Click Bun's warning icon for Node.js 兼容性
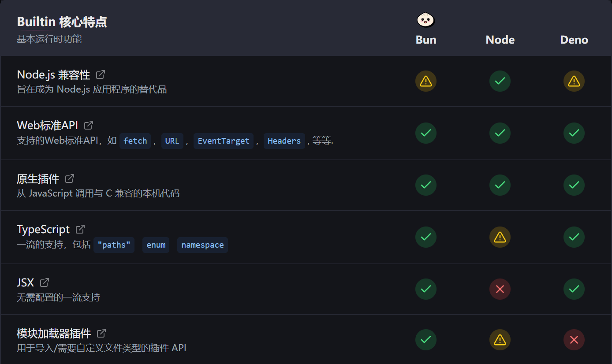The image size is (612, 364). click(425, 81)
